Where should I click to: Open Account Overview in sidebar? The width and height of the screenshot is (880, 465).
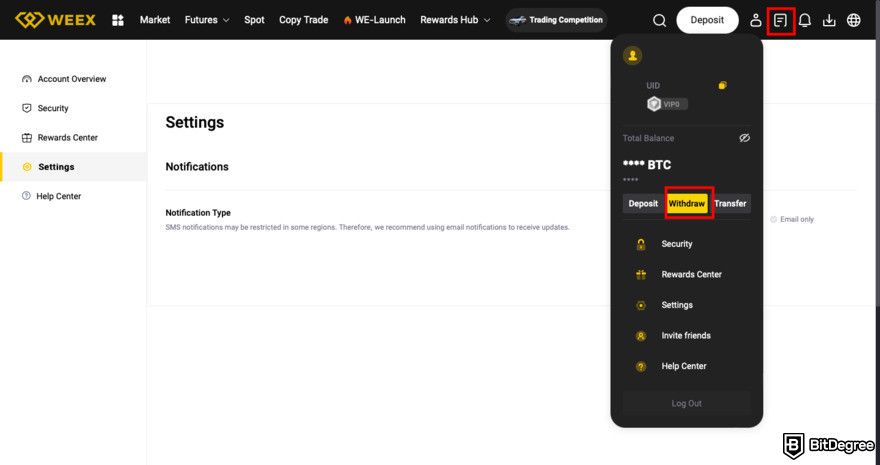pyautogui.click(x=72, y=79)
